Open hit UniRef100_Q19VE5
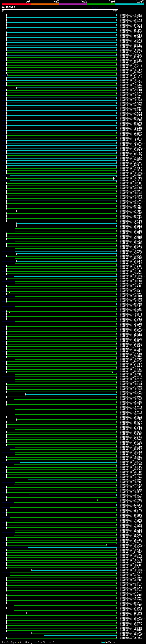146x644 pixels. pos(131,261)
